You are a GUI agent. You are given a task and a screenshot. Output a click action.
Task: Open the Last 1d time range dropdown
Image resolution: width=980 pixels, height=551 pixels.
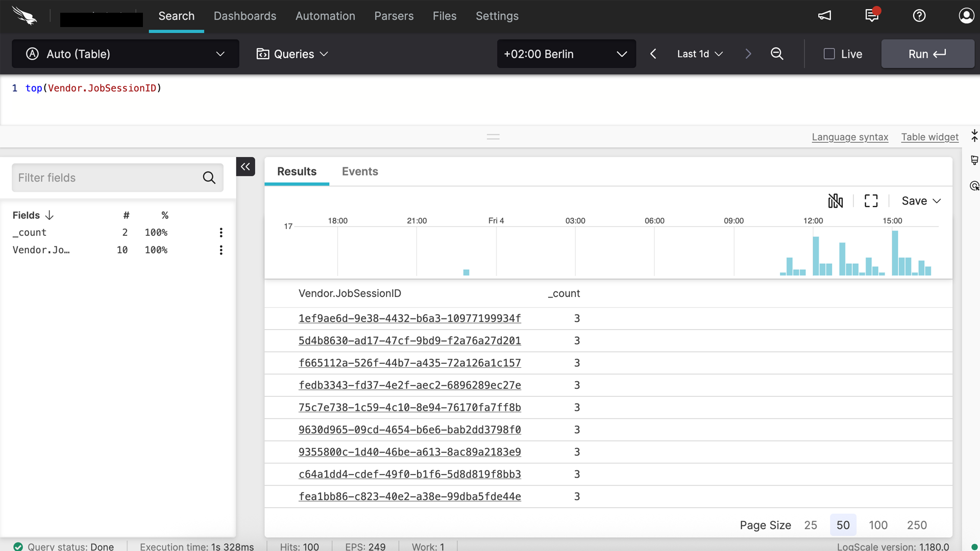pos(700,54)
